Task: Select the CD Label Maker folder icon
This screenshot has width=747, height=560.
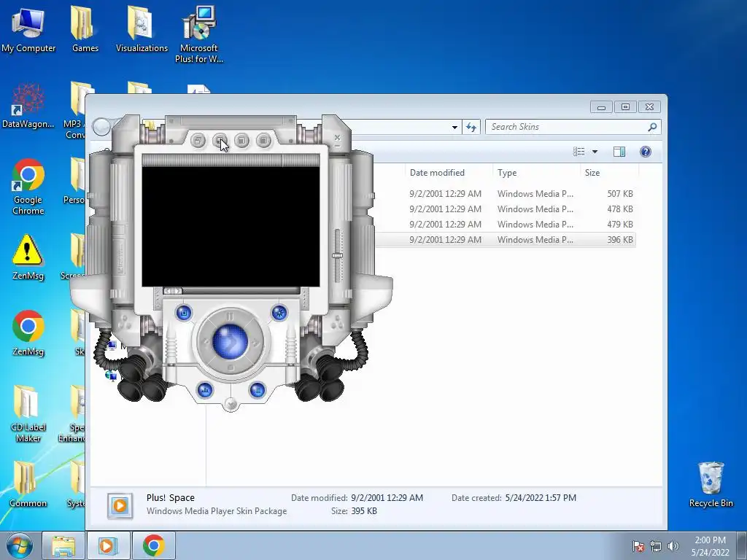Action: coord(28,413)
